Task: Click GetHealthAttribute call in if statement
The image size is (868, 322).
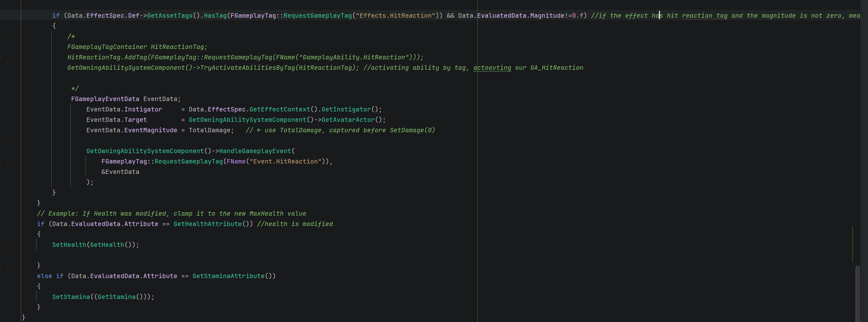Action: (x=207, y=224)
